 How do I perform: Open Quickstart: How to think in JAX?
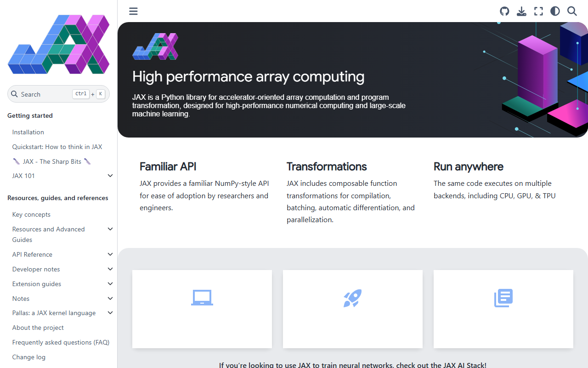pos(57,147)
